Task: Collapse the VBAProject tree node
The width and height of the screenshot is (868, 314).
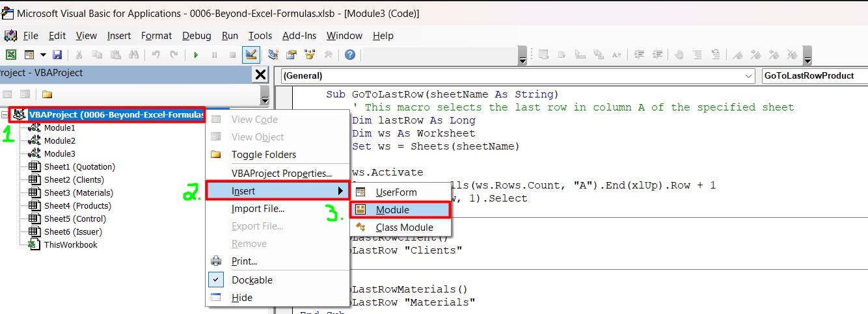Action: 5,115
